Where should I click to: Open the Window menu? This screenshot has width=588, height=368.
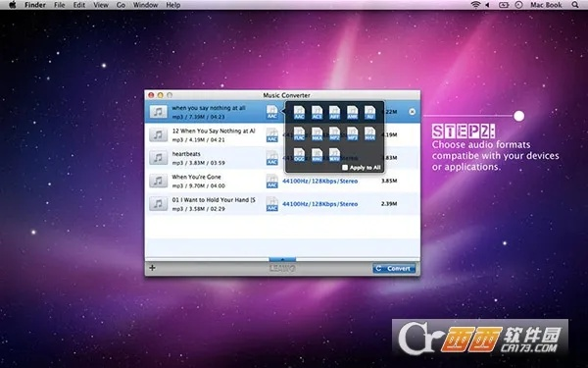145,5
